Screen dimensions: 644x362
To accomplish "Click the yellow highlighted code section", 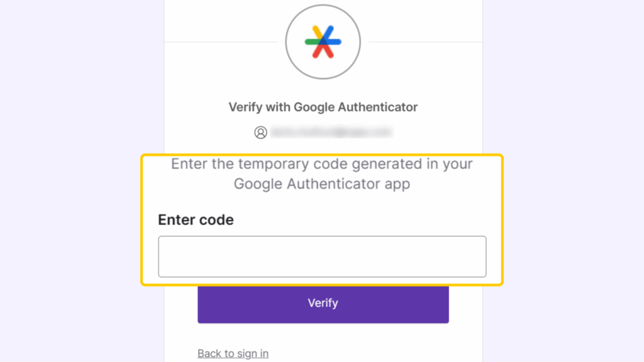I will pos(323,220).
